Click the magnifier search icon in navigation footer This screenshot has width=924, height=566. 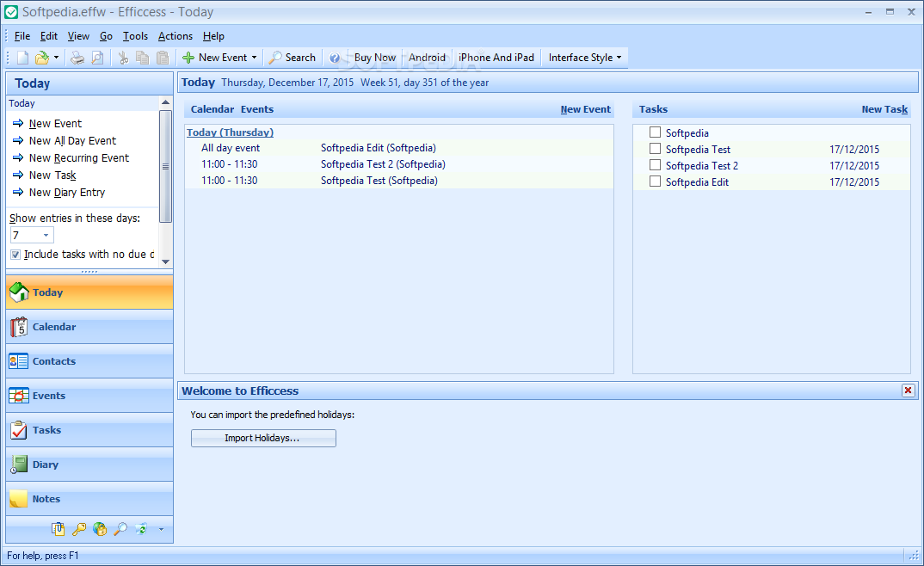pos(120,529)
